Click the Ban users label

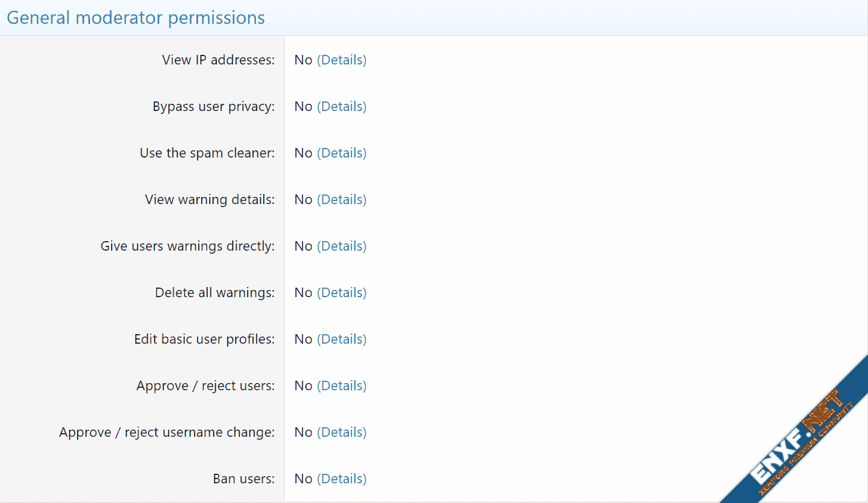[243, 479]
